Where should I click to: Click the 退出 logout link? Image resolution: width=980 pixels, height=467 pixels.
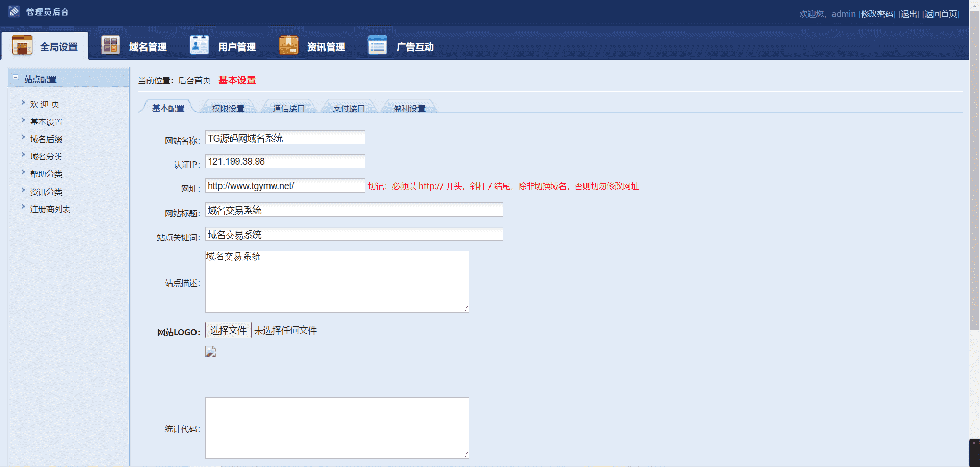(909, 14)
